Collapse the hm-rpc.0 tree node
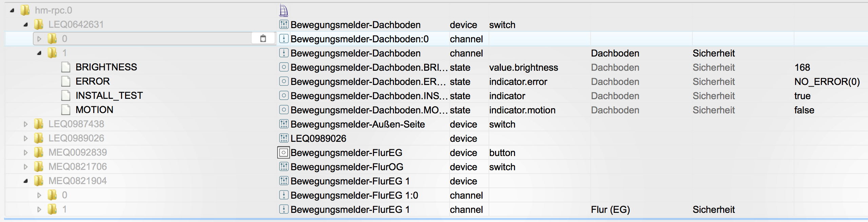The height and width of the screenshot is (222, 868). pos(12,10)
